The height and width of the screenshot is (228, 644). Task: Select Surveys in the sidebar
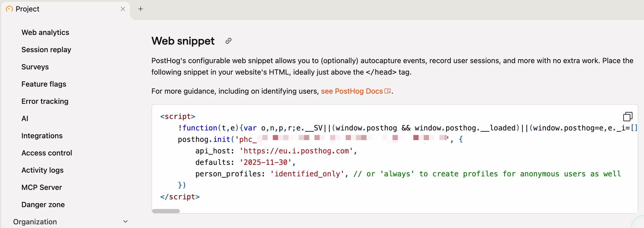tap(35, 67)
